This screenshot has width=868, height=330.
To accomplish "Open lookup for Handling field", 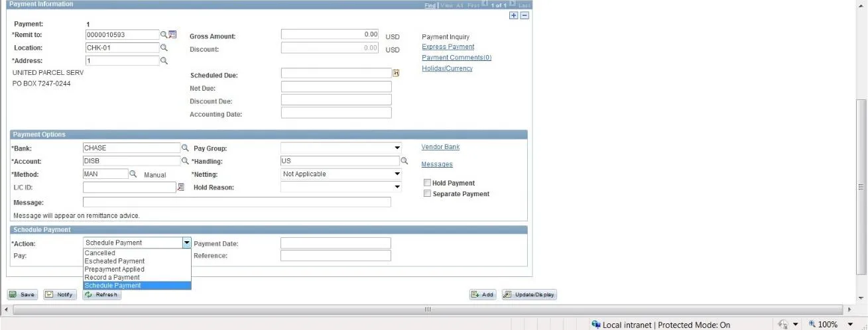I will coord(404,161).
